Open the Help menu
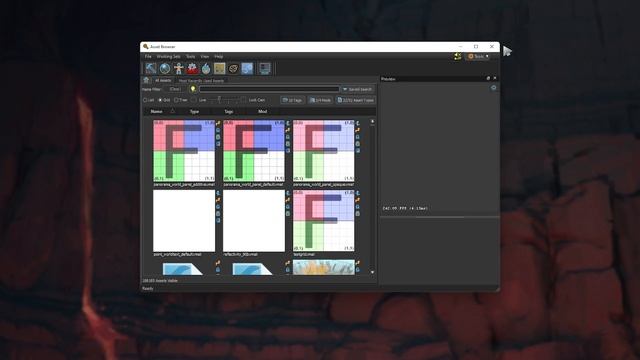Viewport: 640px width, 360px height. [x=219, y=56]
